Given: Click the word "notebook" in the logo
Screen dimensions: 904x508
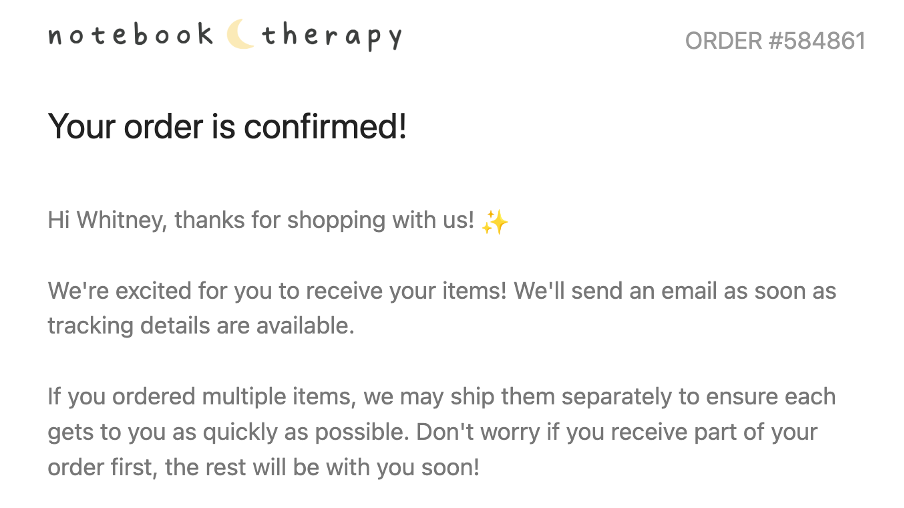Looking at the screenshot, I should coord(131,35).
